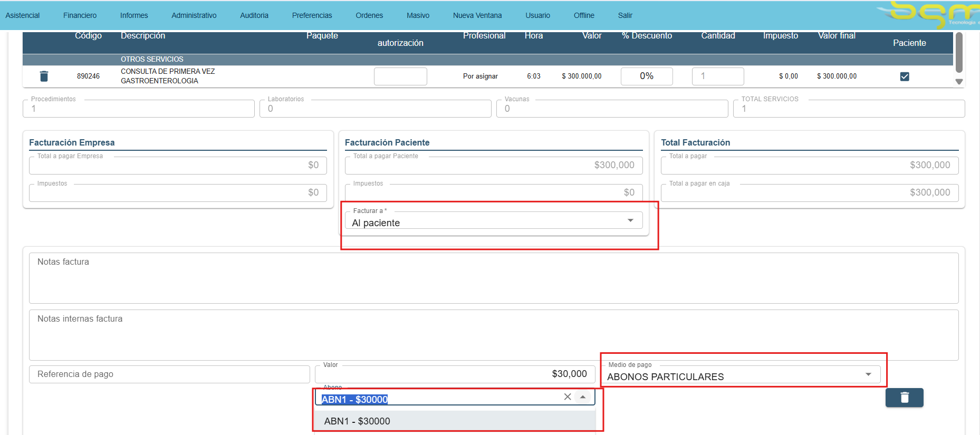Click the % Descuento field showing 0%

point(647,76)
